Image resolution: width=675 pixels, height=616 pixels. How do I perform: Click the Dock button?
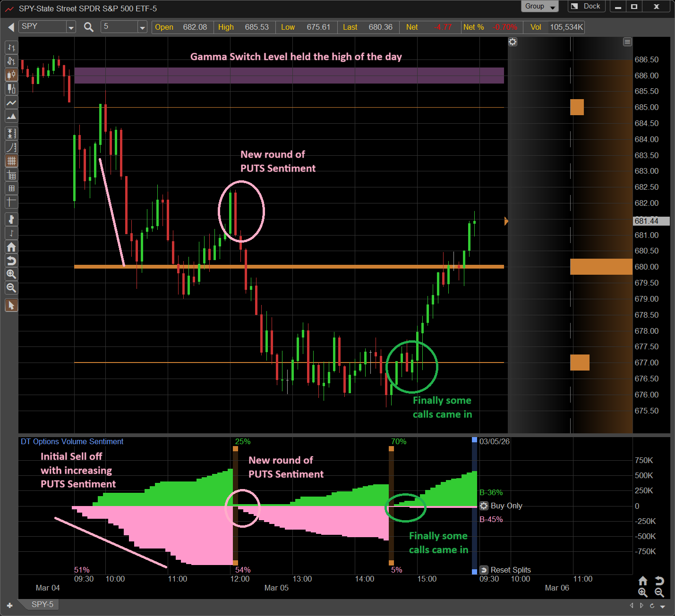click(x=586, y=7)
